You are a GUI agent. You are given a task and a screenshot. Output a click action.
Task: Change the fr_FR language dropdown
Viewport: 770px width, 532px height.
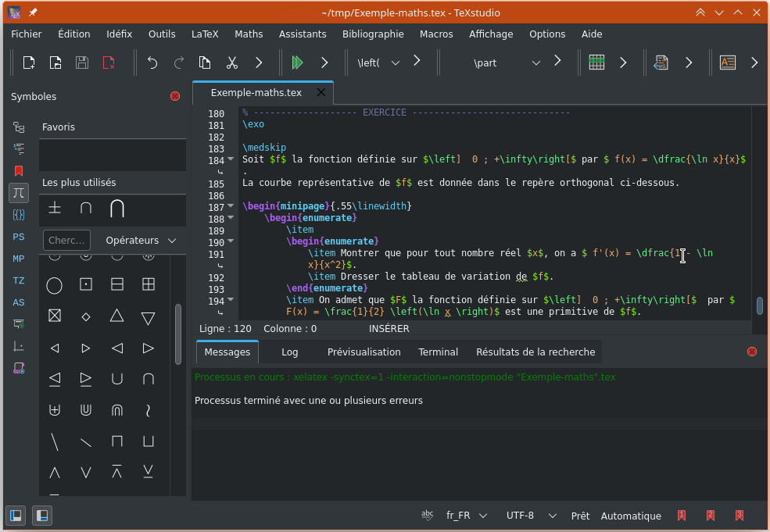tap(467, 516)
